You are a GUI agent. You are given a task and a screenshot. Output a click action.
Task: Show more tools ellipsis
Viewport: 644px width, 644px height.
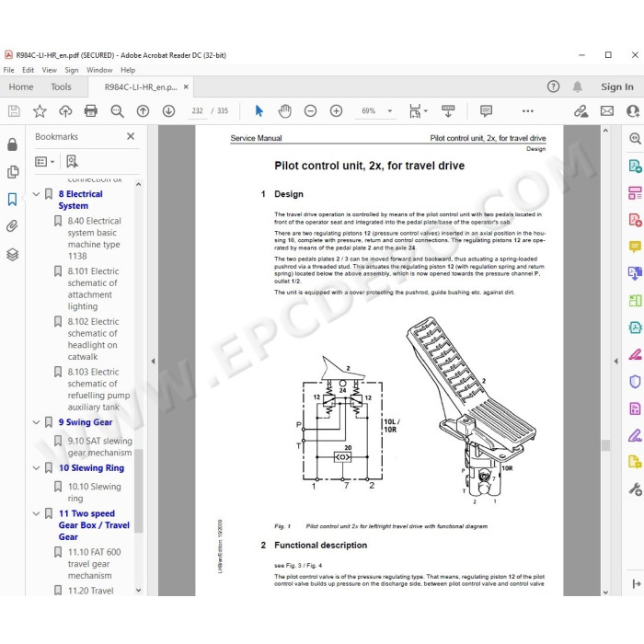(x=528, y=111)
